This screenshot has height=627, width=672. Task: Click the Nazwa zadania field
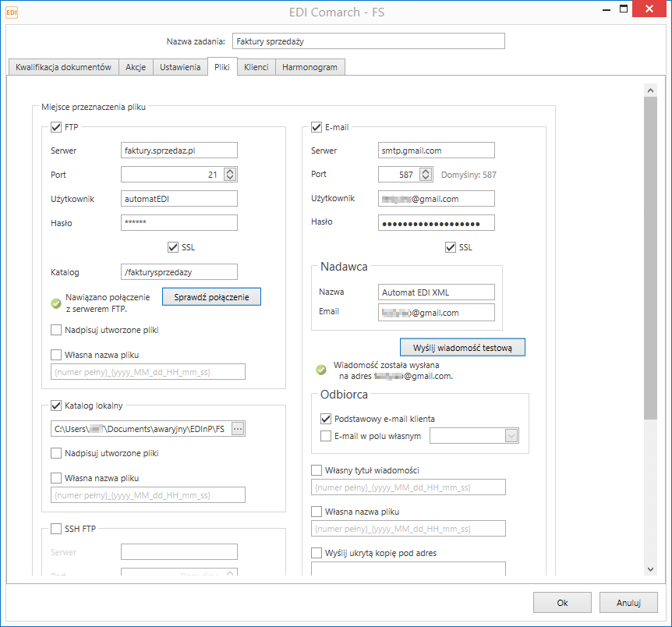369,41
